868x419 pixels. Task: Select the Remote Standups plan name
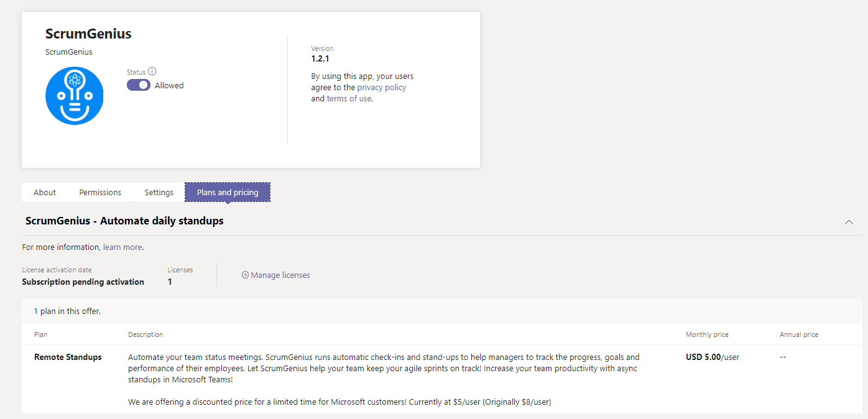pyautogui.click(x=68, y=357)
